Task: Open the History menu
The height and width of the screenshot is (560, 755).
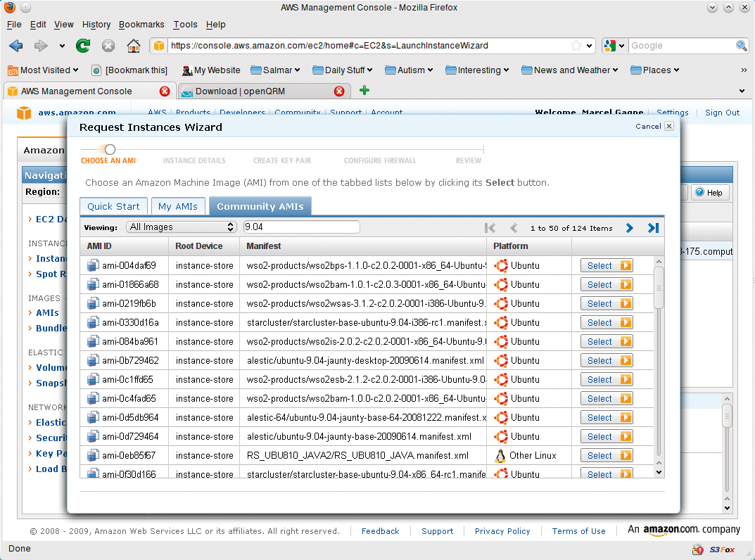Action: [x=96, y=25]
